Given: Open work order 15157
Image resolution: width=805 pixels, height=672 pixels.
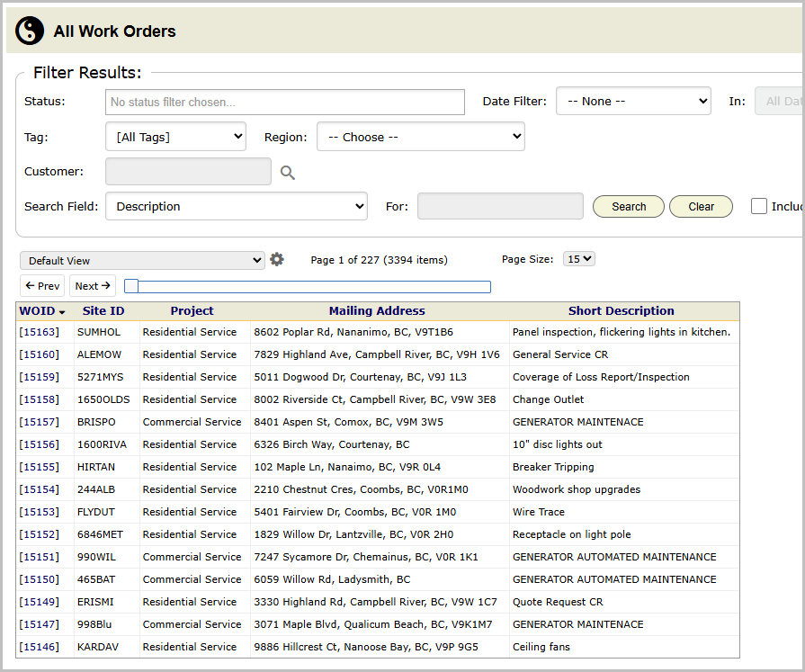Looking at the screenshot, I should [x=39, y=422].
